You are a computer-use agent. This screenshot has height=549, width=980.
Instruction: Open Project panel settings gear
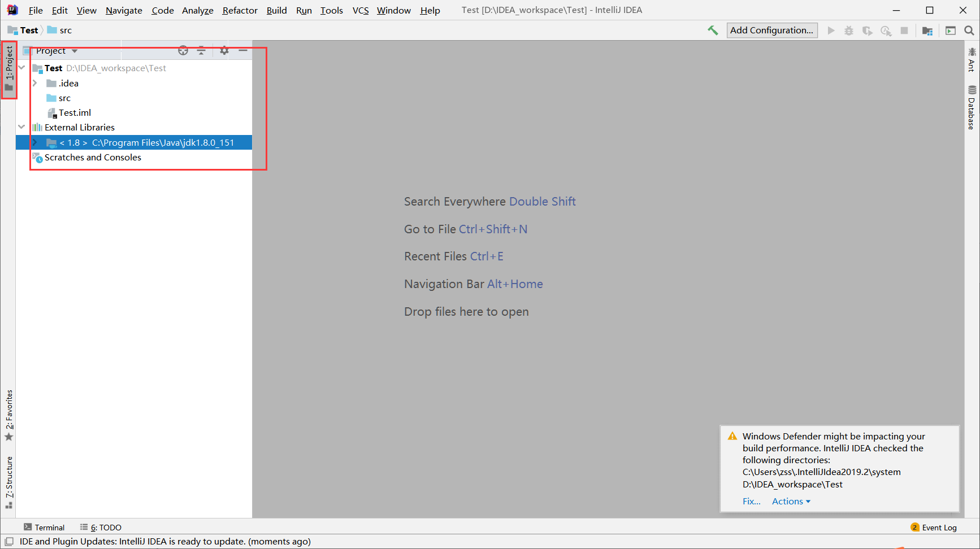[224, 50]
